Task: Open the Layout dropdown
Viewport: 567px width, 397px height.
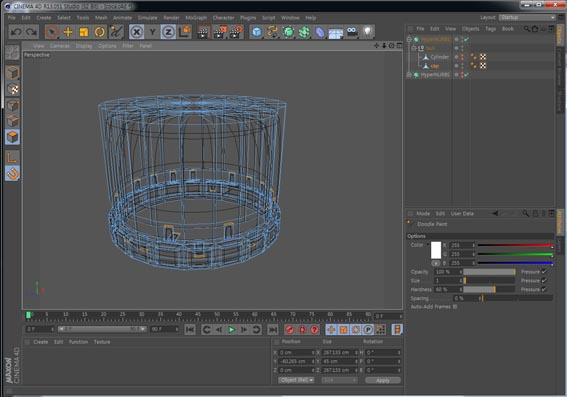Action: [527, 17]
